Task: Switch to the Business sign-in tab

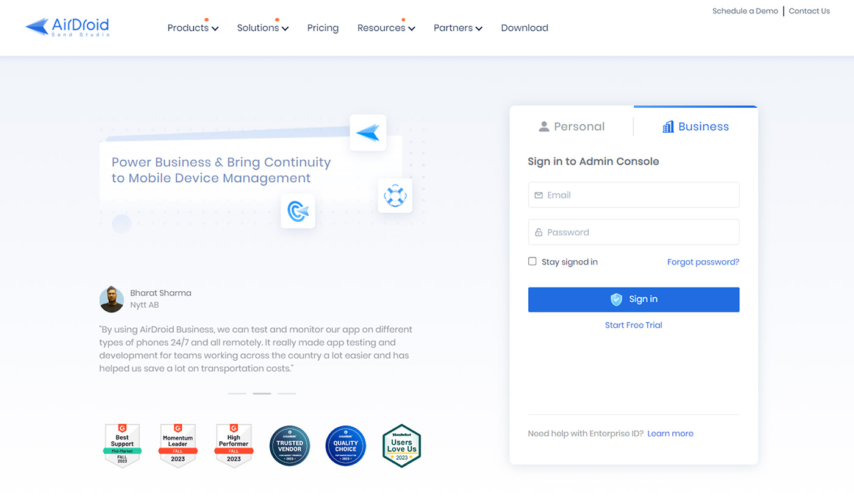Action: pyautogui.click(x=695, y=127)
